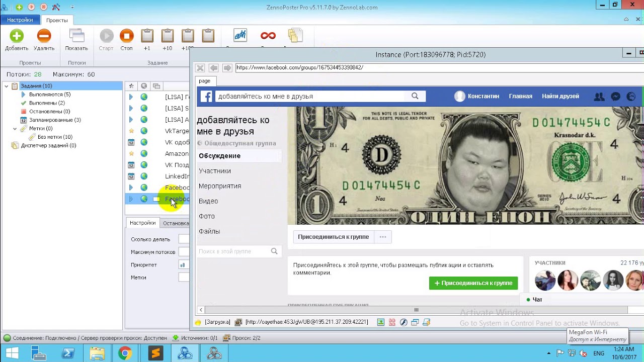Image resolution: width=644 pixels, height=362 pixels.
Task: Select the Amazon project row
Action: [157, 153]
